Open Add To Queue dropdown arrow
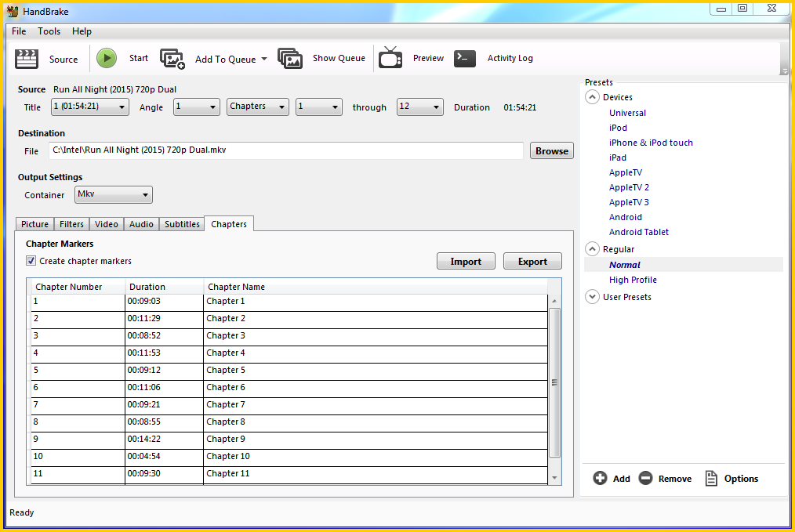 (x=264, y=59)
